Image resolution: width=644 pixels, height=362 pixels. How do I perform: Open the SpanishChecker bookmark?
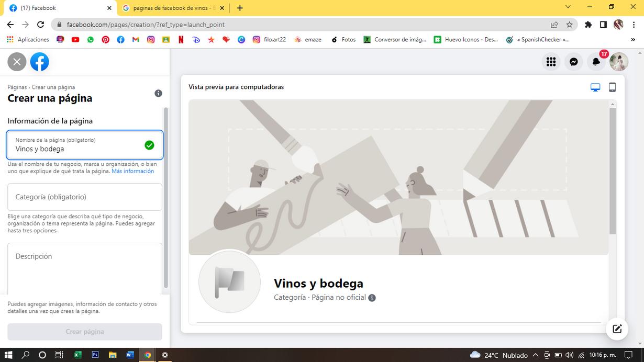[537, 40]
